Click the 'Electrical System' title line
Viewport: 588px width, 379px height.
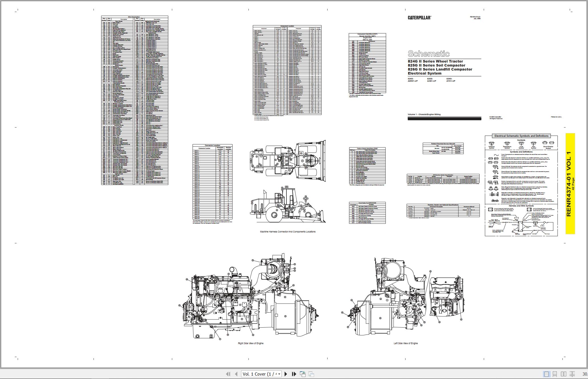tap(425, 73)
